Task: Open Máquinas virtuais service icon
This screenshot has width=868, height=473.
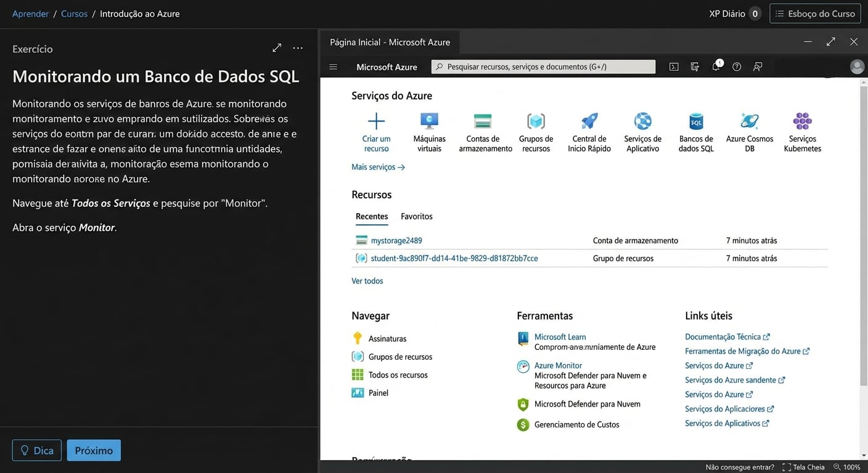Action: click(x=429, y=121)
